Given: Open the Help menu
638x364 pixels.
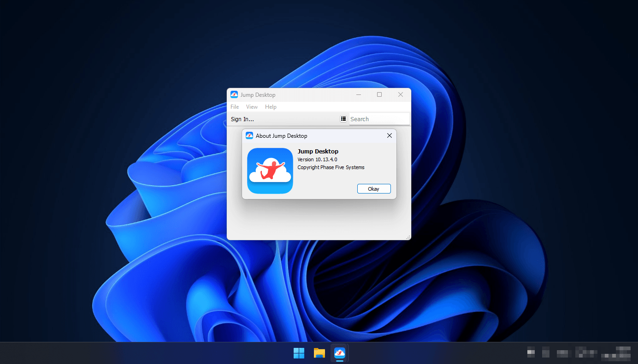Looking at the screenshot, I should 271,107.
